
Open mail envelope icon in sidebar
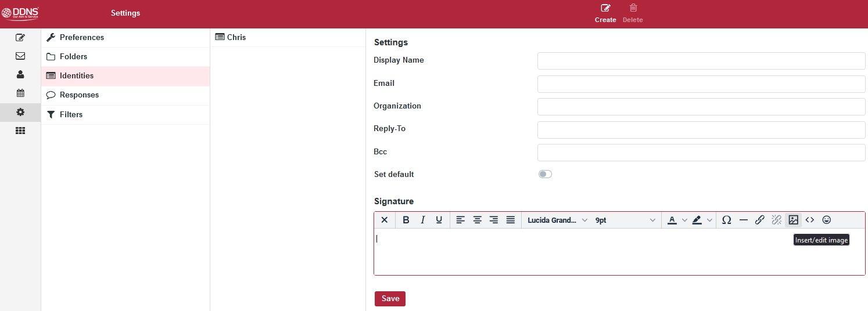coord(20,56)
